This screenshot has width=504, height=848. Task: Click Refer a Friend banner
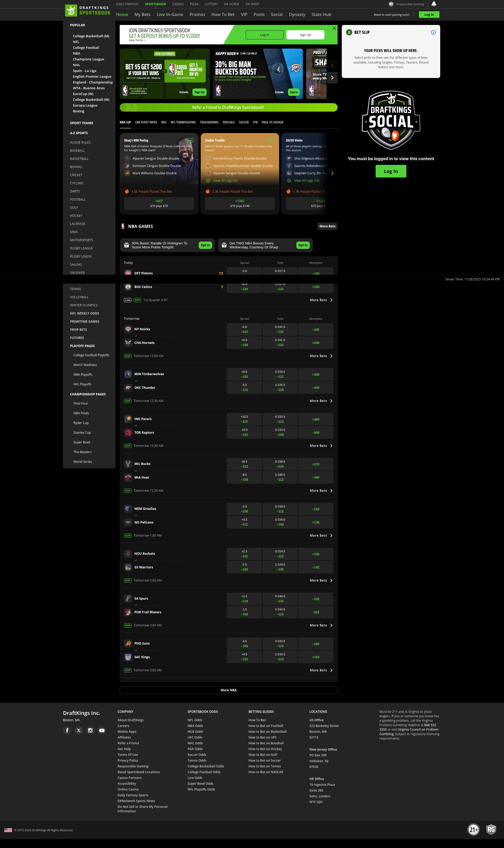(x=228, y=107)
